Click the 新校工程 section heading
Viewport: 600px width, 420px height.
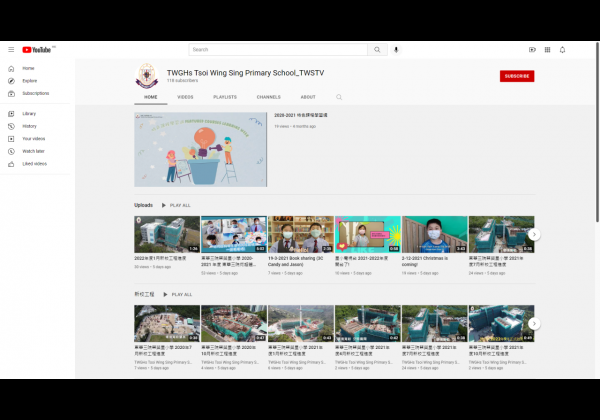click(x=144, y=294)
